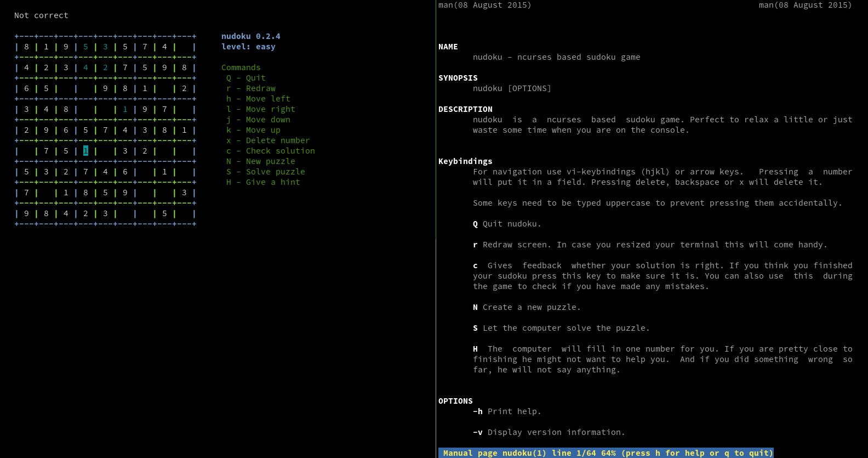Click the man pager status bar at the bottom
The height and width of the screenshot is (458, 868).
pos(606,453)
